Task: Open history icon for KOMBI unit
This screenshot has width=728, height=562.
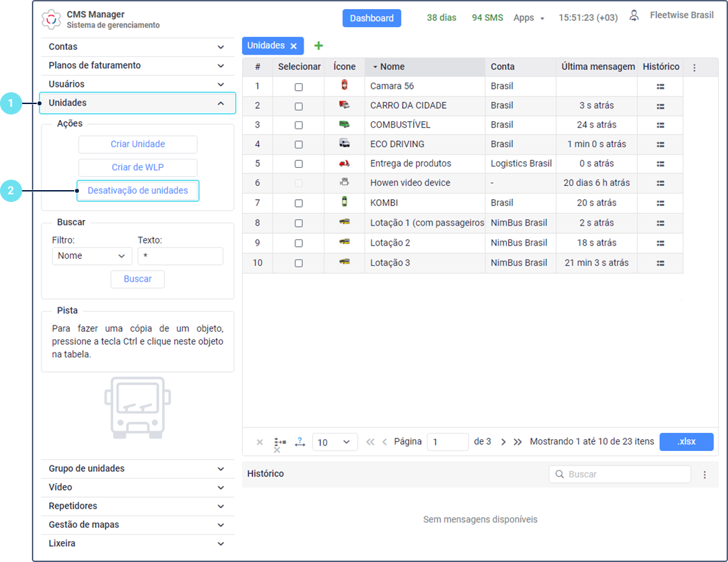Action: click(x=660, y=203)
